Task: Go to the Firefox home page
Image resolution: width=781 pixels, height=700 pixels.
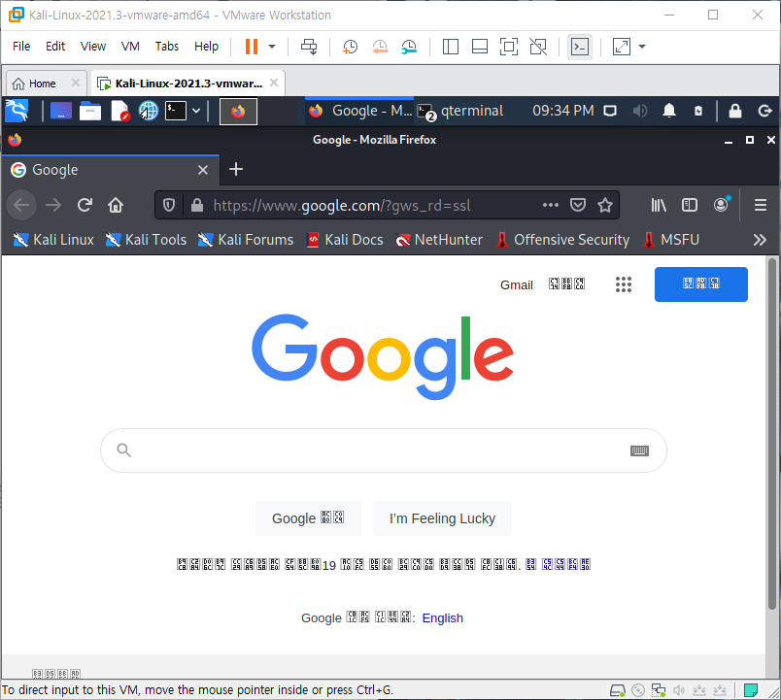Action: (x=116, y=205)
